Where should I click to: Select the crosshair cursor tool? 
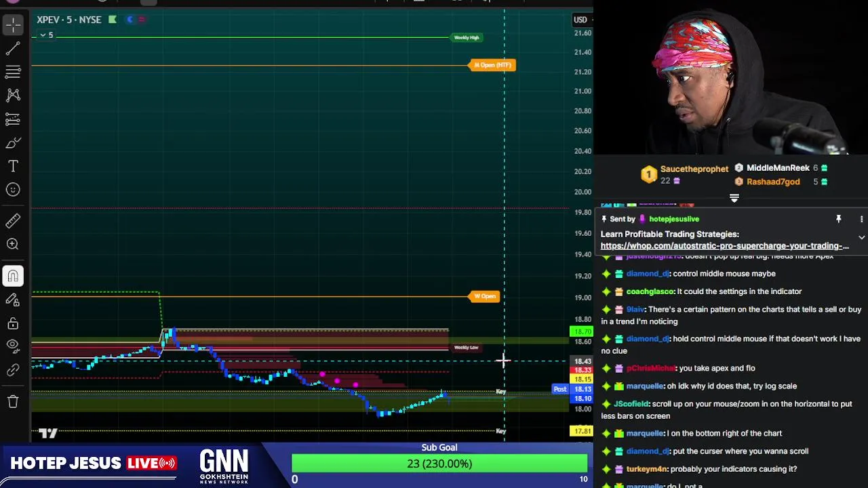click(13, 25)
